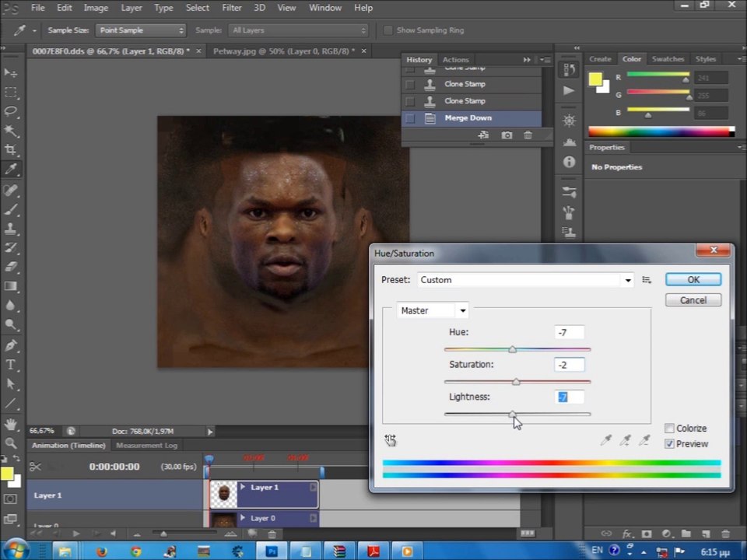Switch to the Swatches tab
Viewport: 747px width, 560px height.
[668, 59]
